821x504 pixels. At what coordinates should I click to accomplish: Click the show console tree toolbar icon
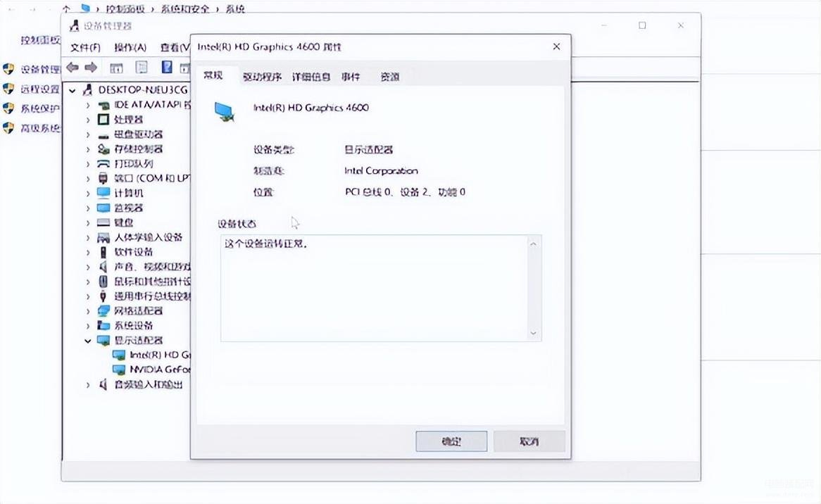click(116, 68)
